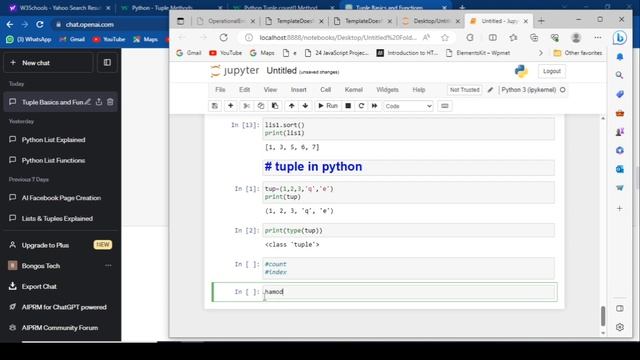Restart kernel and run all cells icon
This screenshot has height=360, width=640.
click(374, 106)
